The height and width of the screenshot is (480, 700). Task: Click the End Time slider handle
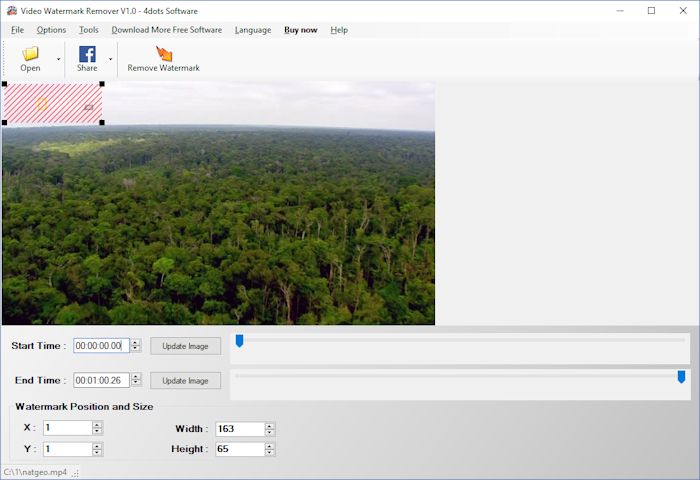[681, 376]
